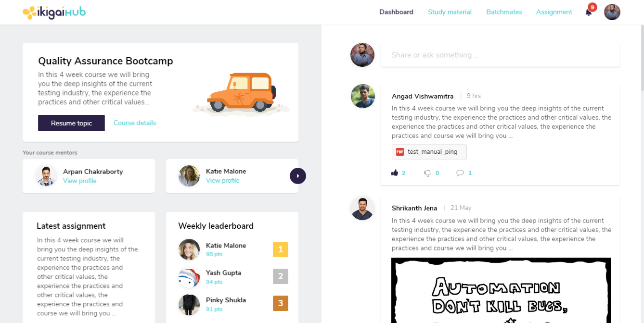Image resolution: width=644 pixels, height=323 pixels.
Task: View profile of Katie Malone
Action: [x=222, y=181]
